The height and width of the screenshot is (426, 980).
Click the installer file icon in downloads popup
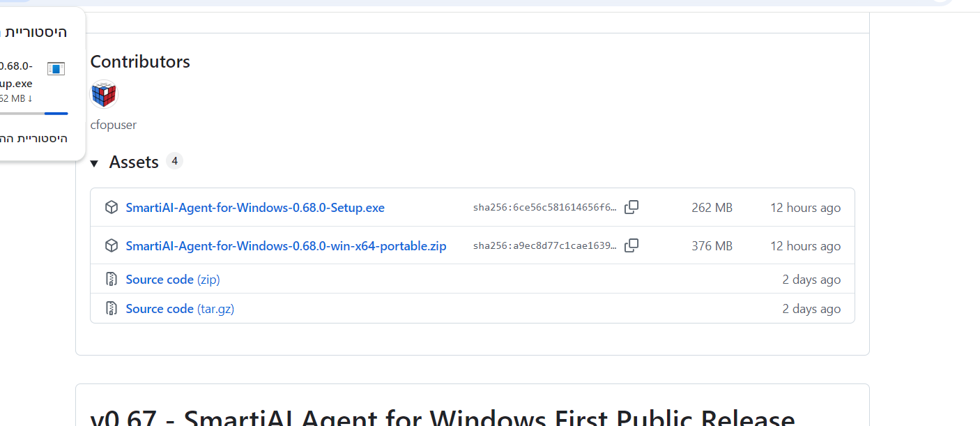56,68
